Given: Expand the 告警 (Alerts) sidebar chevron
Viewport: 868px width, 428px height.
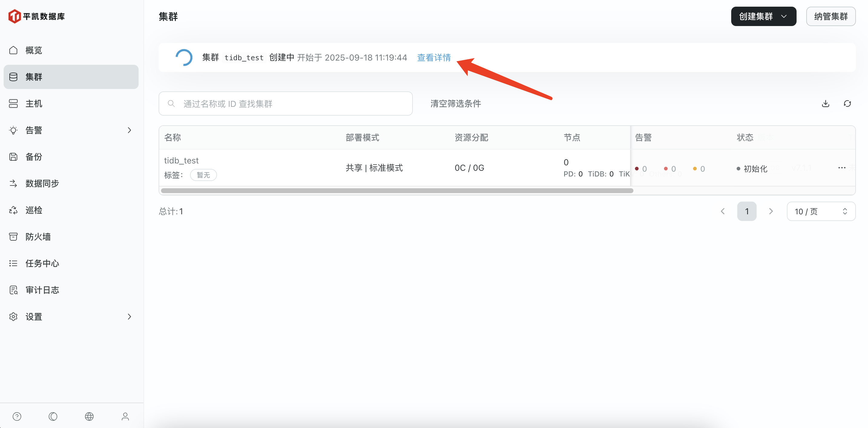Looking at the screenshot, I should pos(130,130).
